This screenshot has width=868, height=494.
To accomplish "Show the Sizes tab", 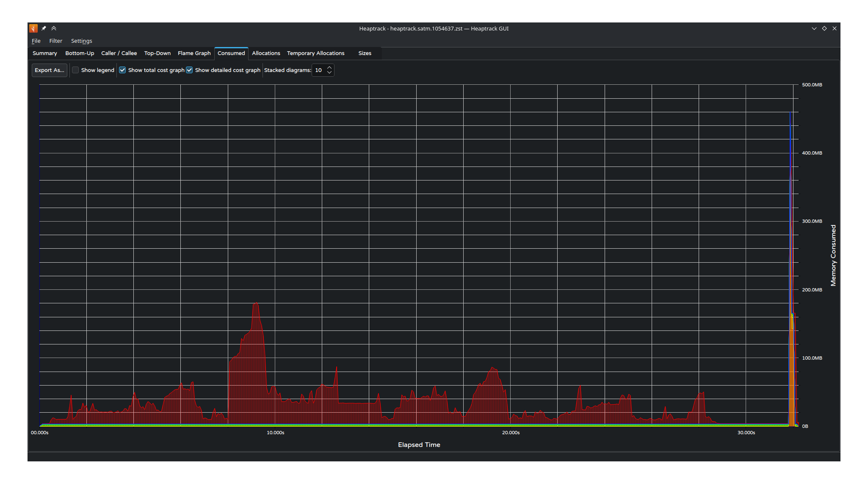I will (x=365, y=53).
